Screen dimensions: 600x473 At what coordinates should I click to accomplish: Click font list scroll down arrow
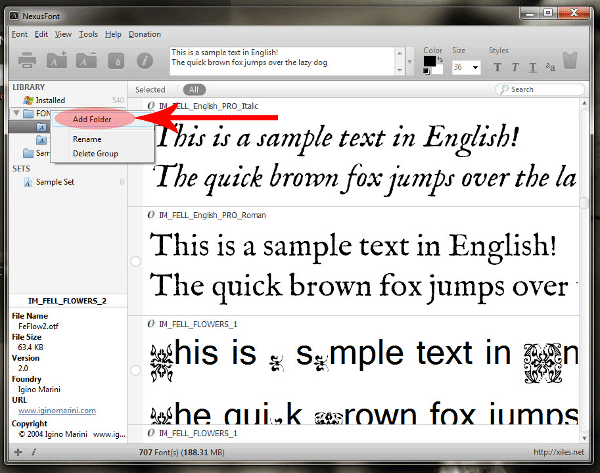pyautogui.click(x=584, y=438)
